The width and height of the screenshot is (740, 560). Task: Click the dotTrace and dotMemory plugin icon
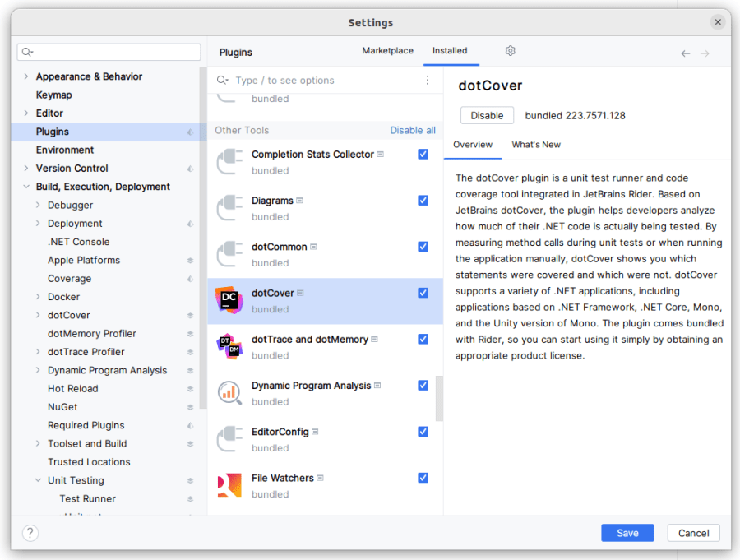pyautogui.click(x=229, y=346)
